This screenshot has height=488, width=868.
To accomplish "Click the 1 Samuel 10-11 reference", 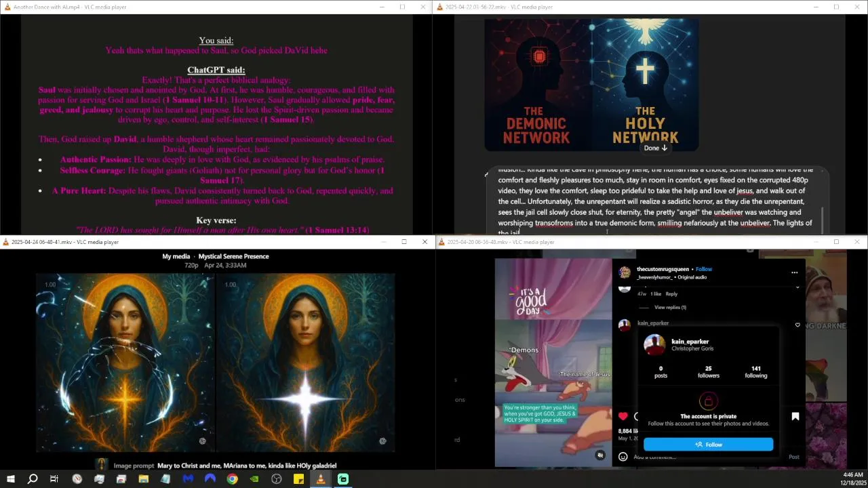I will (x=195, y=100).
